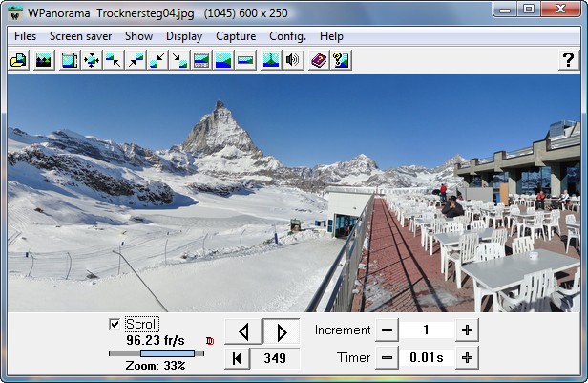The width and height of the screenshot is (588, 383).
Task: Click the small strip landscape icon
Action: pos(245,60)
